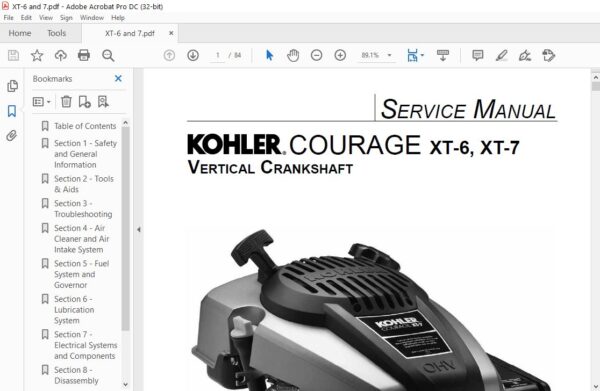
Task: Click the Print file icon
Action: (x=84, y=55)
